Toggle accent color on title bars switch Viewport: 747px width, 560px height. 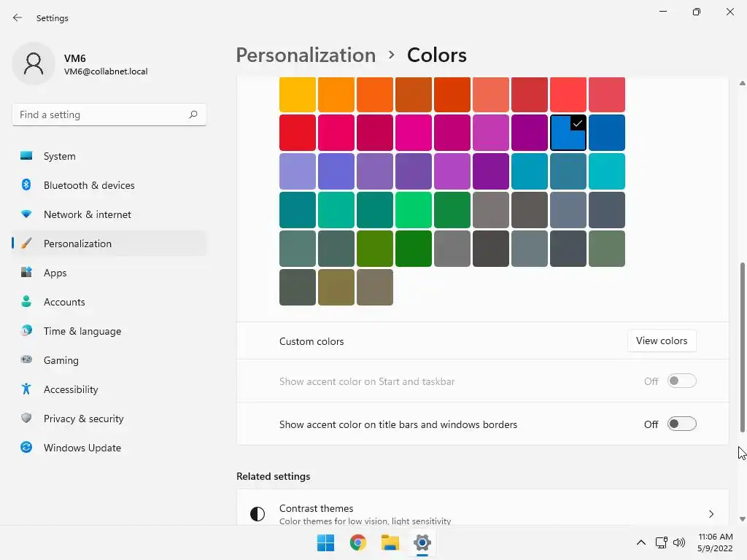[x=681, y=424]
